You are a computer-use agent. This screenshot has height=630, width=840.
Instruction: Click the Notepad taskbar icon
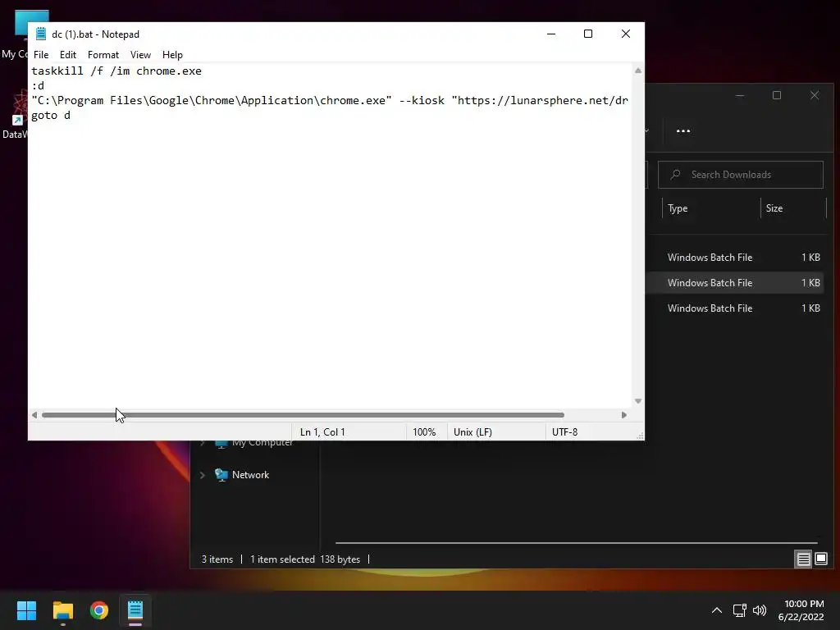coord(135,610)
